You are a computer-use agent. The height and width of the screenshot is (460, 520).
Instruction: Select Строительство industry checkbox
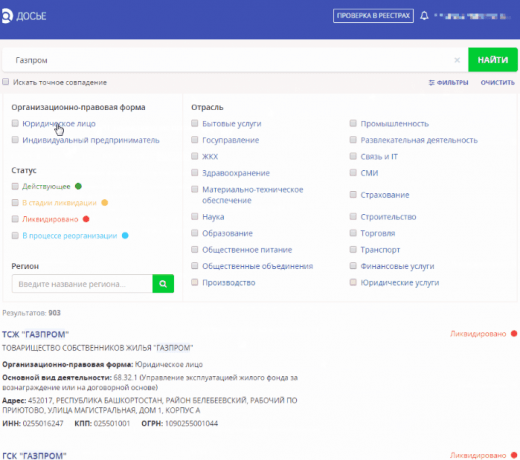[x=353, y=216]
